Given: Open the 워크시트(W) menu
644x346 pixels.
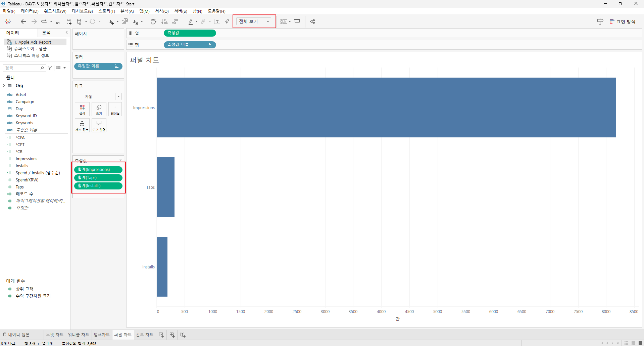Looking at the screenshot, I should [x=55, y=11].
